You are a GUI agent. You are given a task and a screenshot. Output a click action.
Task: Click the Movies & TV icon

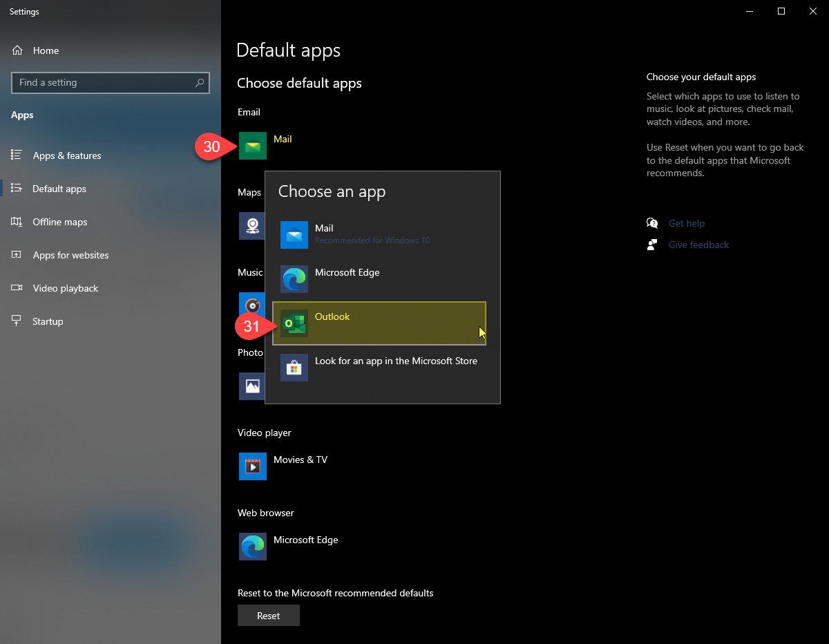pos(253,466)
